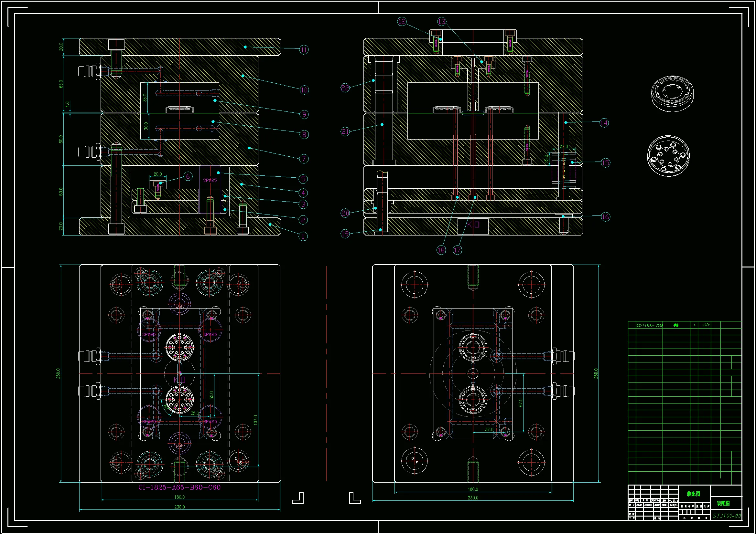Viewport: 756px width, 534px height.
Task: Click the KO label in right section view
Action: [x=473, y=225]
